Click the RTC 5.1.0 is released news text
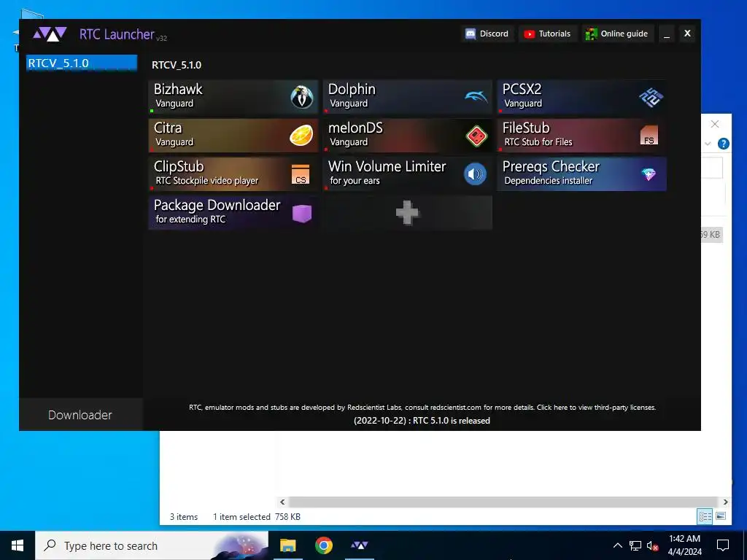This screenshot has width=747, height=560. click(422, 421)
